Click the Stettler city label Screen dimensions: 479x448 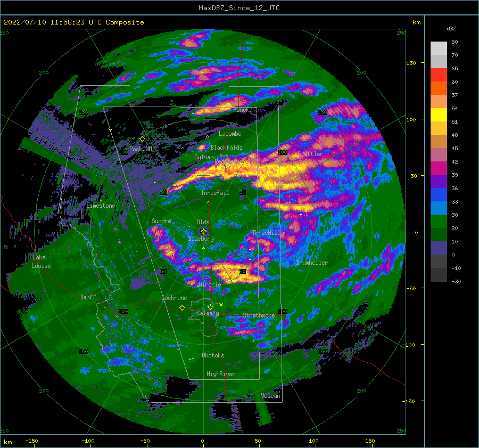[x=310, y=154]
